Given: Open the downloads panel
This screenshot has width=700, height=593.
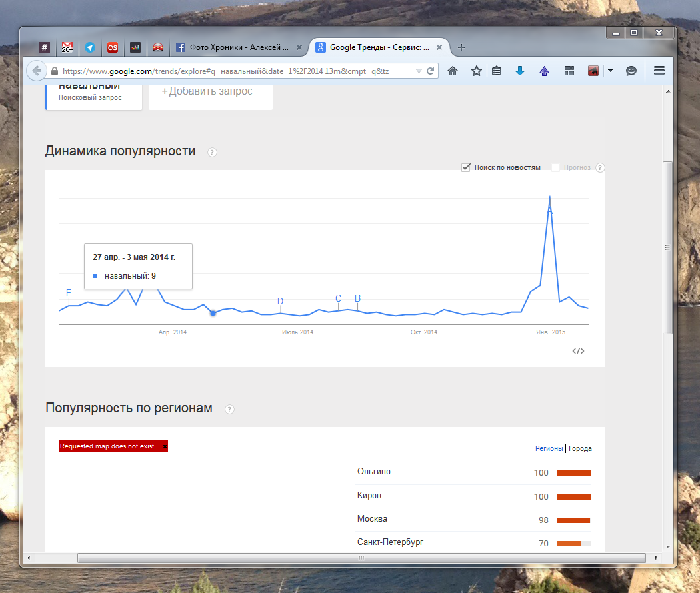Looking at the screenshot, I should pyautogui.click(x=519, y=71).
